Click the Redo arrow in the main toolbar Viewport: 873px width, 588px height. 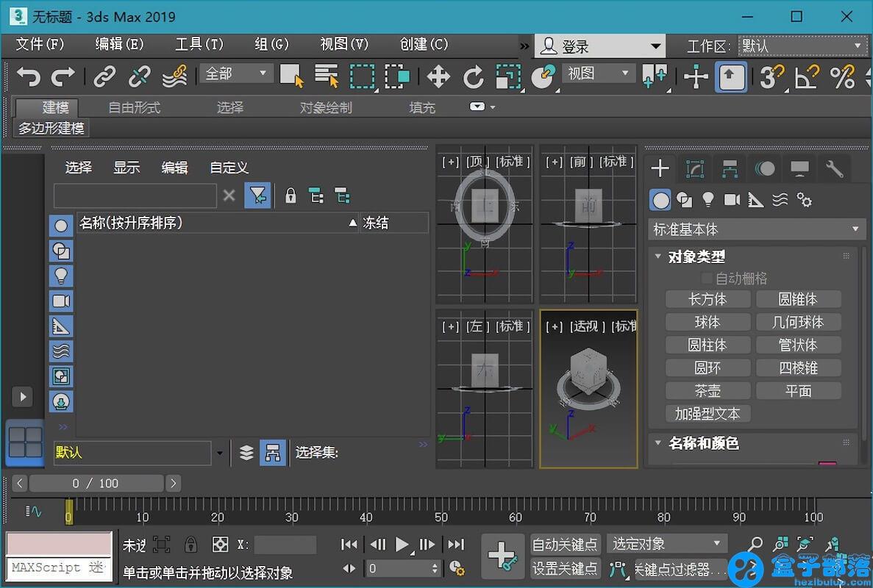pyautogui.click(x=63, y=76)
